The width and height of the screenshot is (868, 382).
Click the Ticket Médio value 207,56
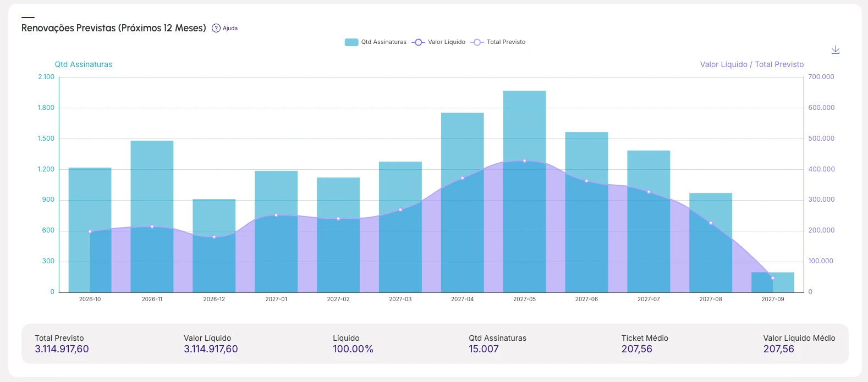637,349
